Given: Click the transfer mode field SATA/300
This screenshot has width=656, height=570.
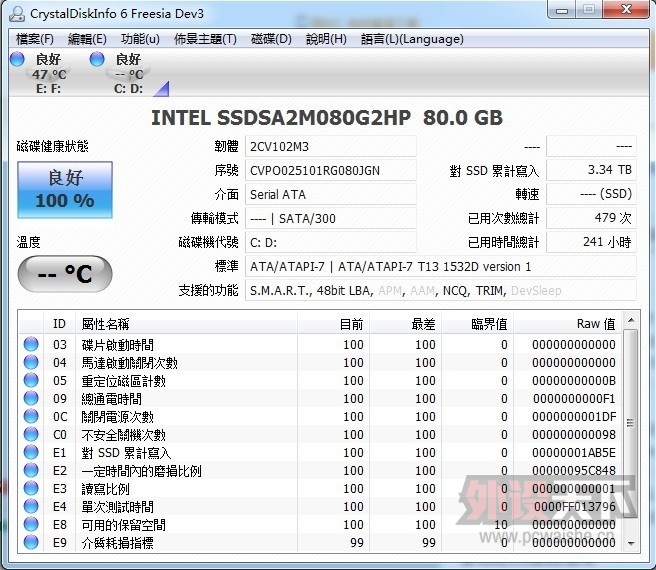Looking at the screenshot, I should click(x=331, y=218).
